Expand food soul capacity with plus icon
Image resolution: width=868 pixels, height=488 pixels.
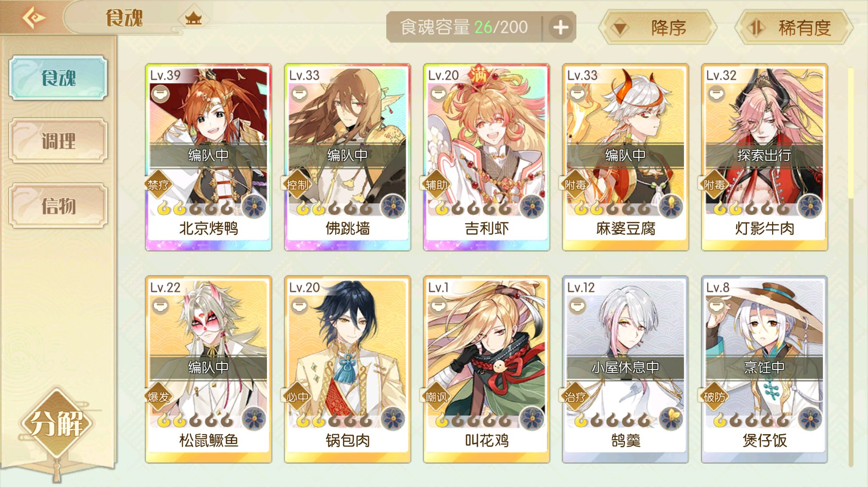coord(561,27)
